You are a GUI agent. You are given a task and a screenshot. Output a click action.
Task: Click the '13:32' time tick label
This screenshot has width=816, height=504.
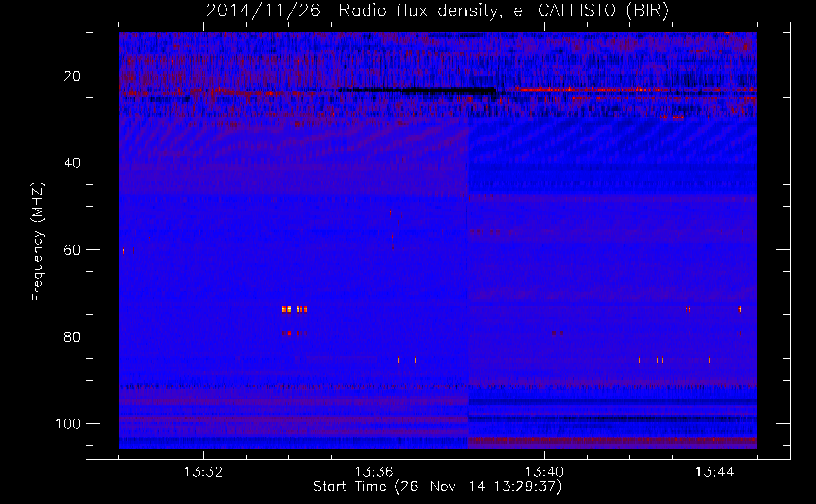[203, 472]
